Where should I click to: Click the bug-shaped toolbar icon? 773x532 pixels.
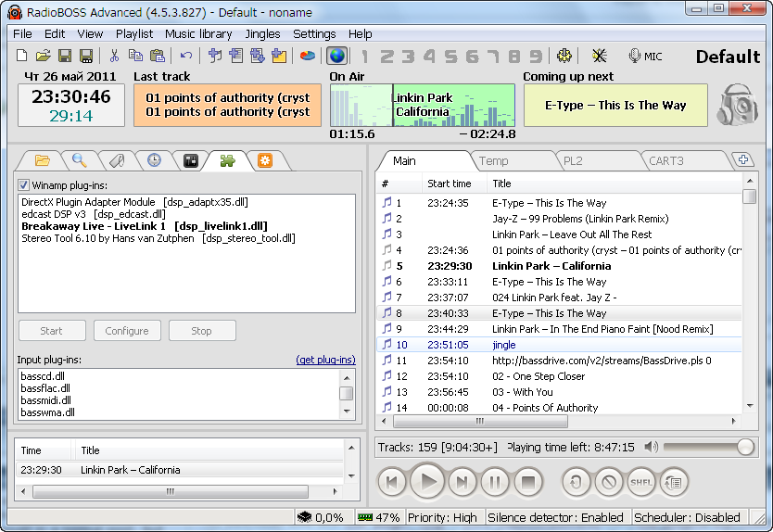point(600,56)
